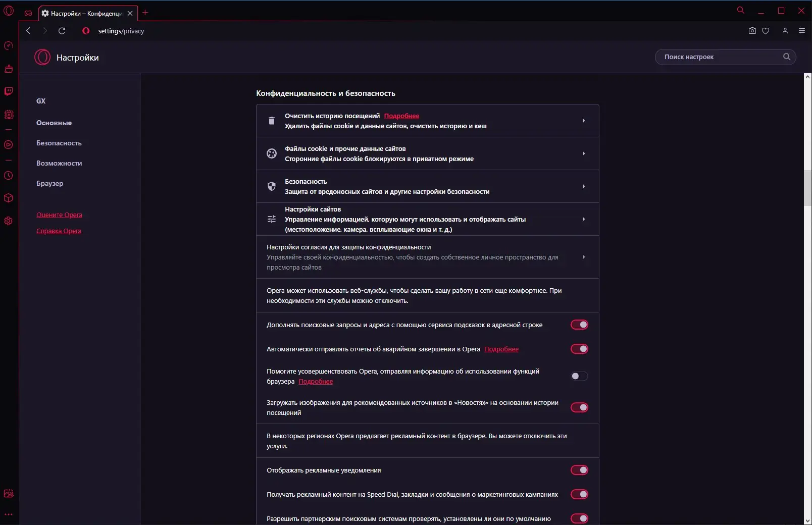
Task: Click the Opera GX logo beside Настройки
Action: (x=42, y=57)
